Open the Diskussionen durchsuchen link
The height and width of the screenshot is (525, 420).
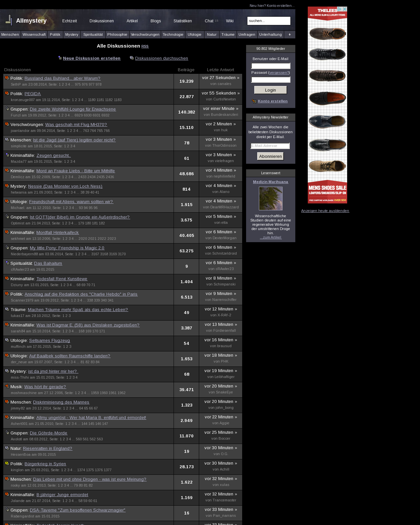(161, 58)
